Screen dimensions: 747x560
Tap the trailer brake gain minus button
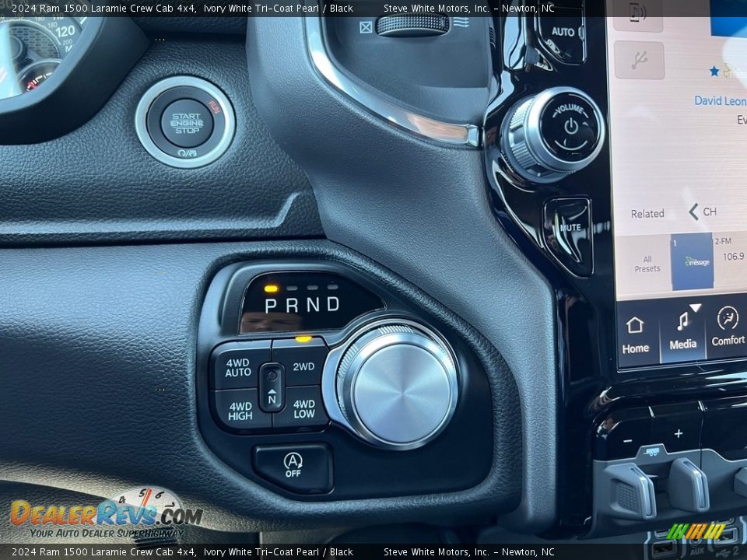[x=627, y=441]
